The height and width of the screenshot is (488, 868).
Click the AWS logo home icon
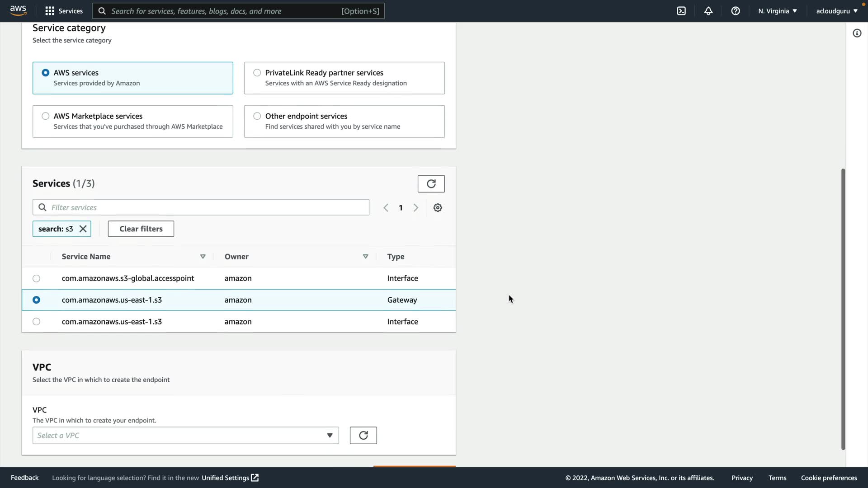[18, 10]
